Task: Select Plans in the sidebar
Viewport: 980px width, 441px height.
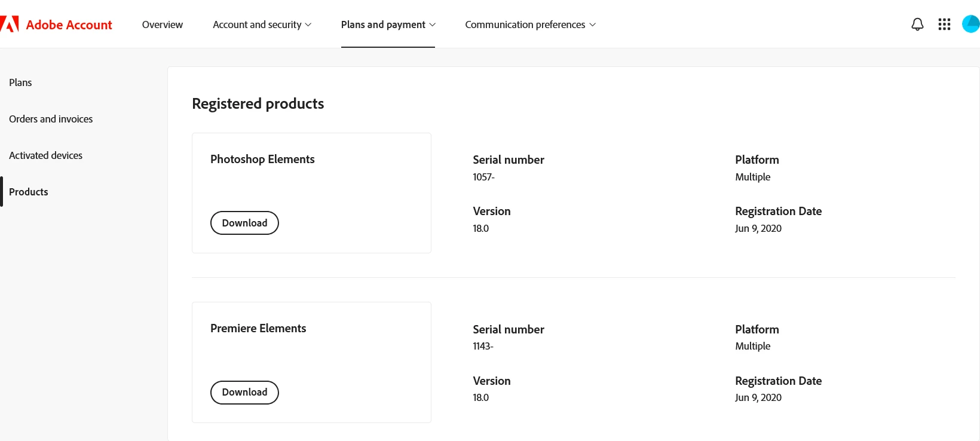Action: point(20,82)
